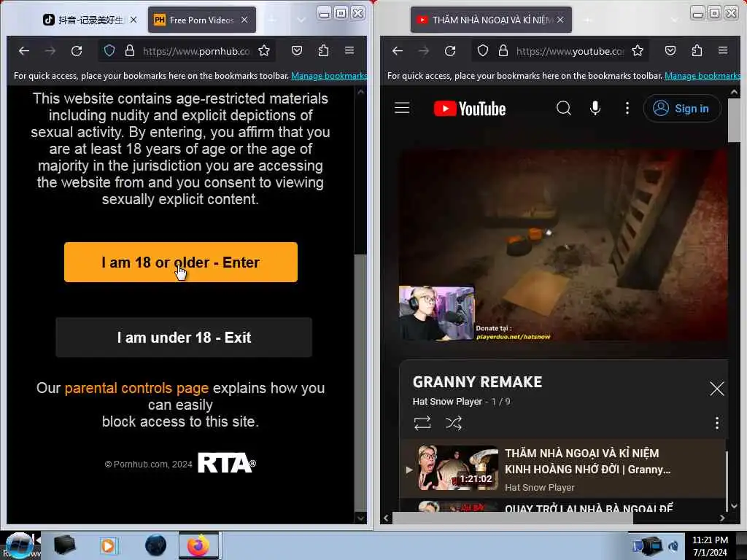Screen dimensions: 747x560
Task: Go back in the left Firefox window
Action: [24, 50]
